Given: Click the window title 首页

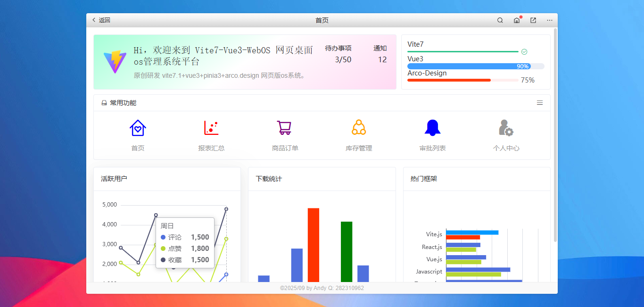Looking at the screenshot, I should [322, 20].
